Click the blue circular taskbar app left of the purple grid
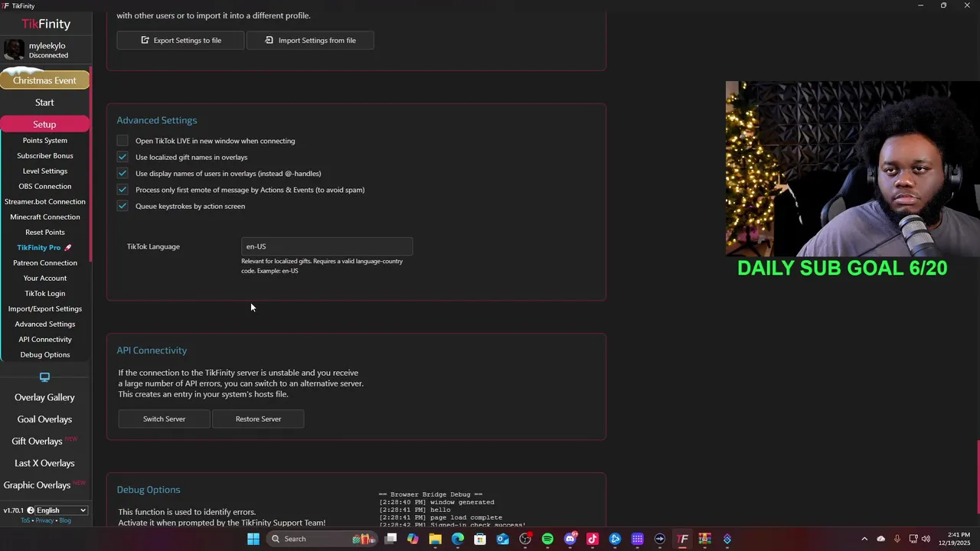The width and height of the screenshot is (980, 551). tap(615, 539)
